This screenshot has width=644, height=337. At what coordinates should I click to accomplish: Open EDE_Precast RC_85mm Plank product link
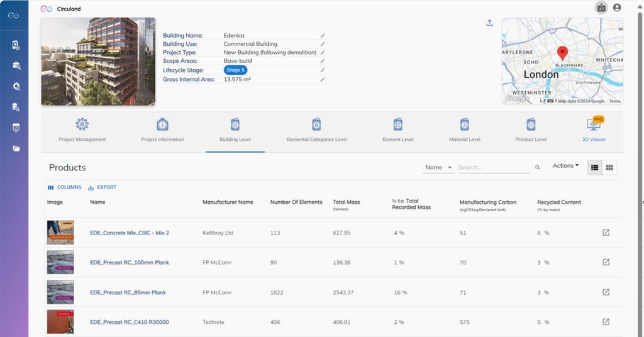point(128,292)
